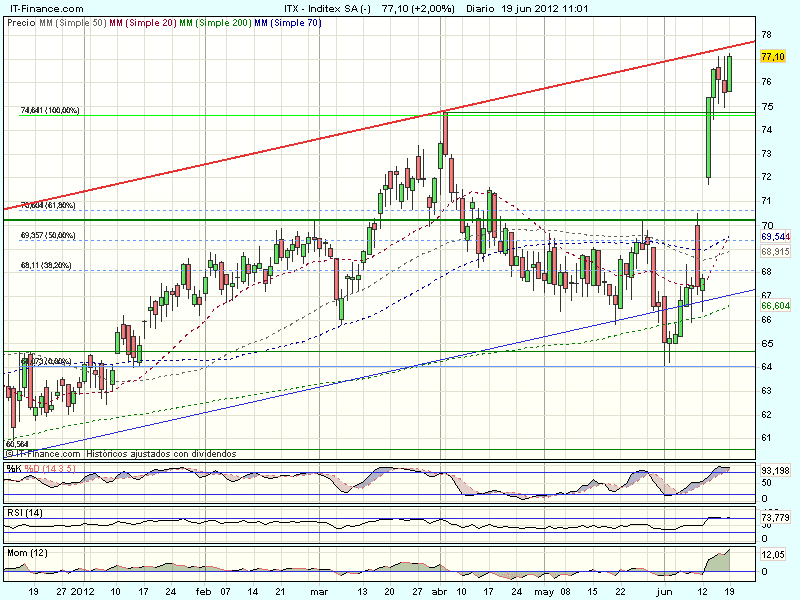Click the 'RSI (14)' indicator label
Viewport: 800px width, 600px height.
pos(24,512)
